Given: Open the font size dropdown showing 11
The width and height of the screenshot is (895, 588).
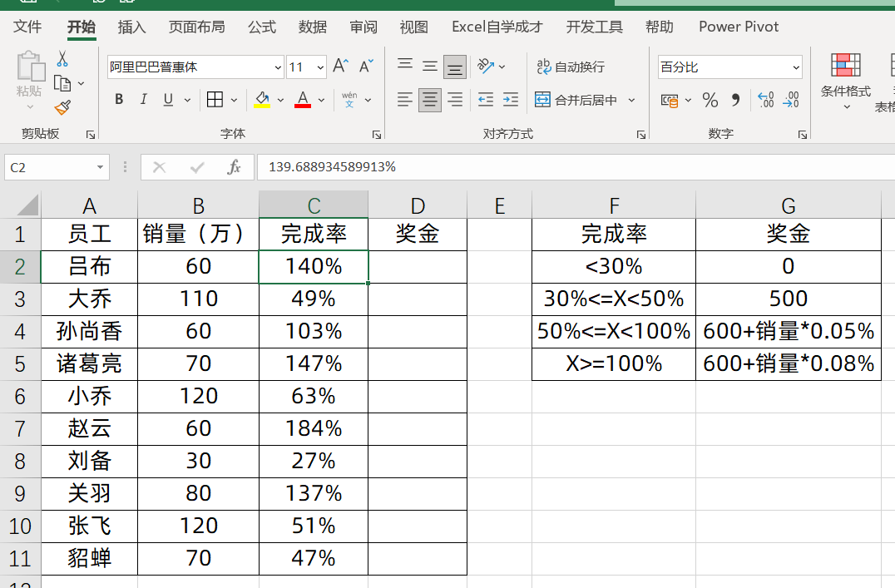Looking at the screenshot, I should (x=320, y=67).
